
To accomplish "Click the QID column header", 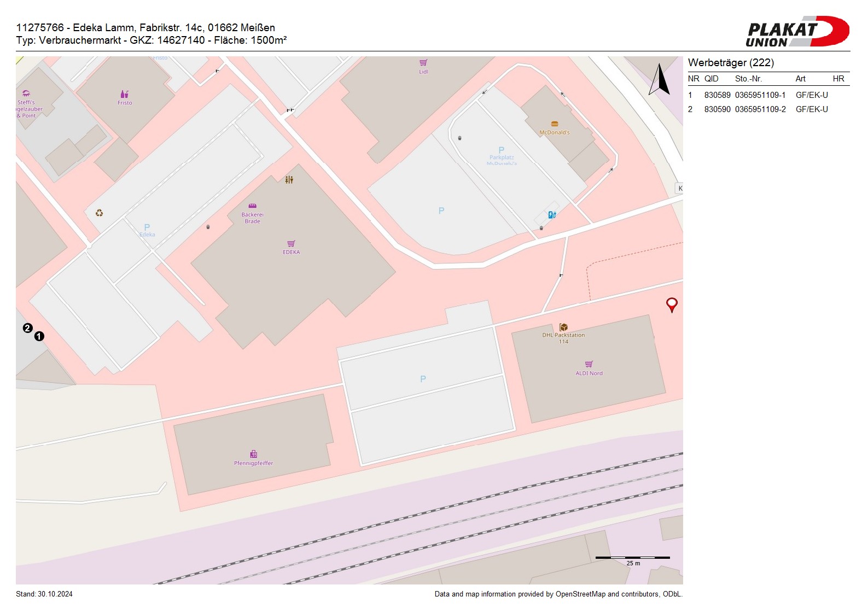I will (x=711, y=79).
